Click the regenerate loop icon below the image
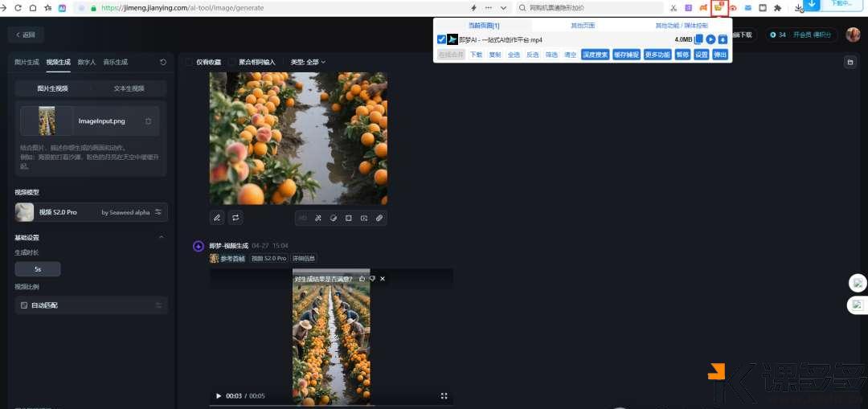The height and width of the screenshot is (409, 868). point(235,218)
